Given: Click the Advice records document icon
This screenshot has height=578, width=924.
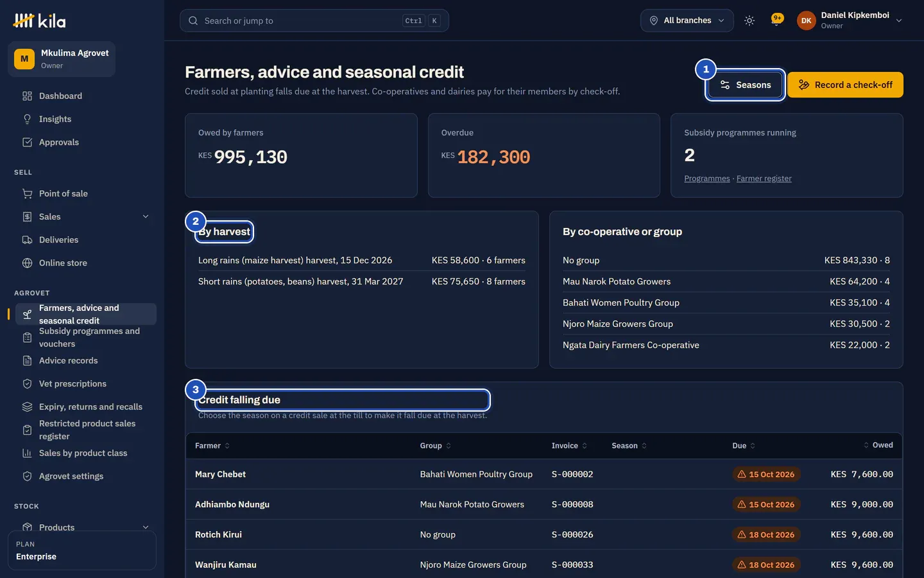Looking at the screenshot, I should coord(27,360).
